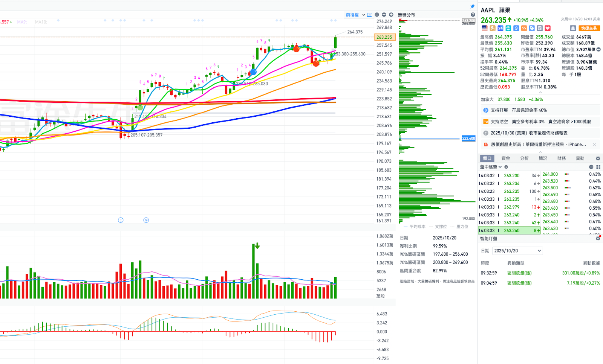Open tab settings gear beside 異動

click(598, 158)
